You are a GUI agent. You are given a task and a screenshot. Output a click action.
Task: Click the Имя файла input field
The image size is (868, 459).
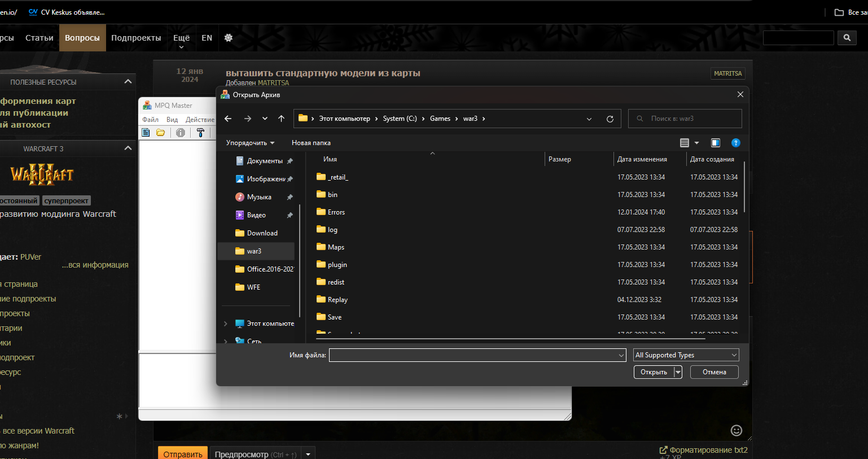click(x=474, y=355)
